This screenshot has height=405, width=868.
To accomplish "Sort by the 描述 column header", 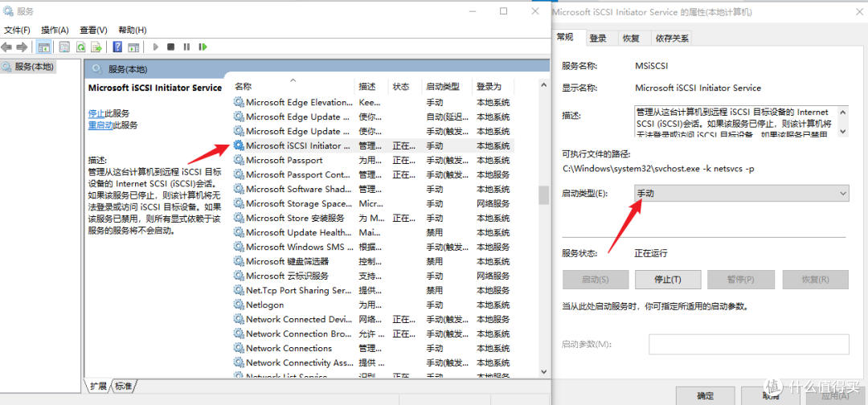I will 371,86.
